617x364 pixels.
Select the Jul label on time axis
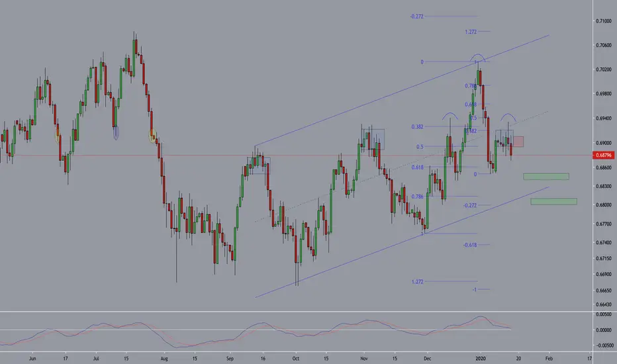(95, 359)
